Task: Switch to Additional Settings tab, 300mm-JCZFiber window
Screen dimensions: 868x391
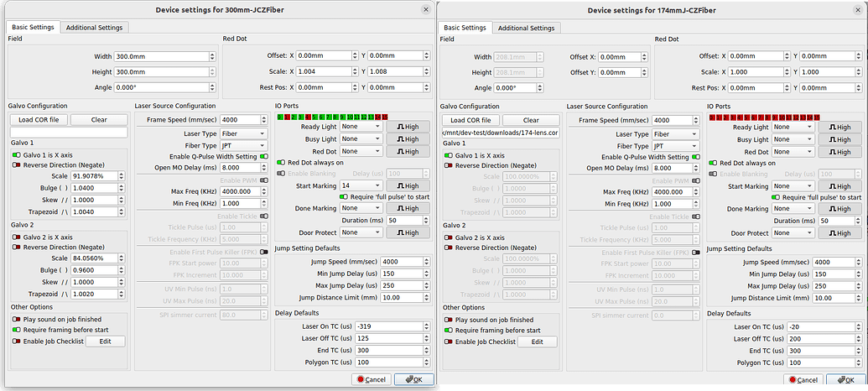Action: pyautogui.click(x=94, y=28)
